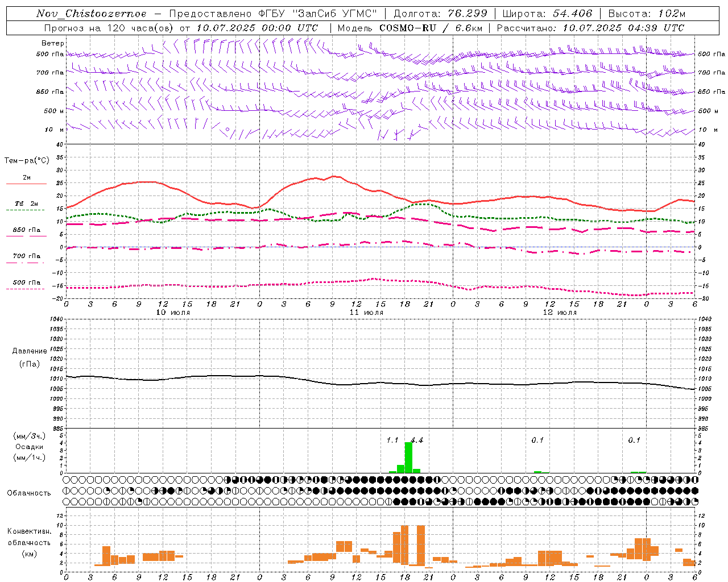Click the Долгота: 76.299 value
This screenshot has width=728, height=582.
click(x=440, y=14)
